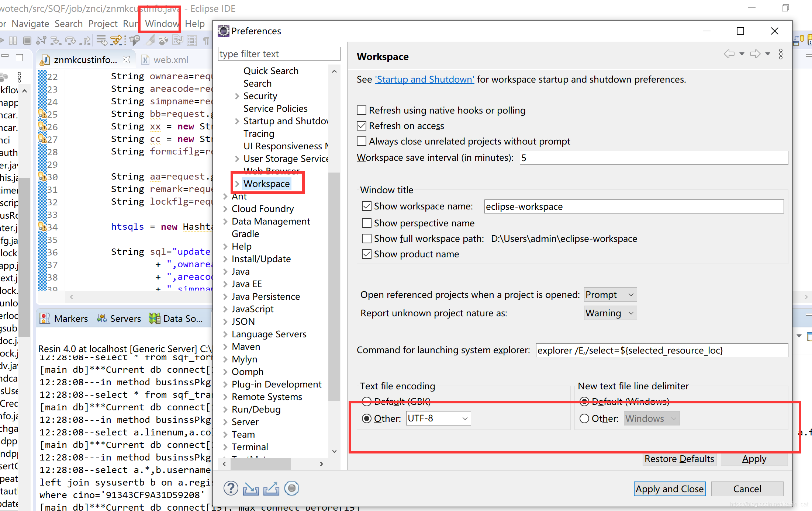The image size is (812, 511).
Task: Click the preferences tree horizontal scrollbar thumb
Action: 260,464
